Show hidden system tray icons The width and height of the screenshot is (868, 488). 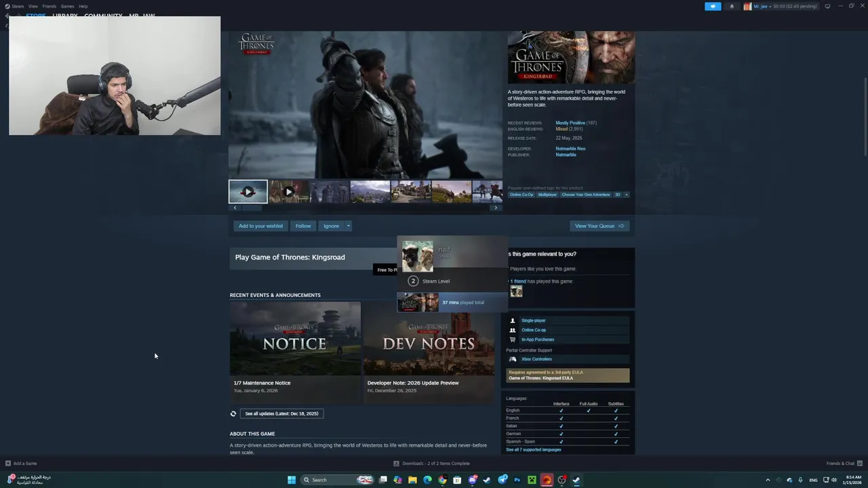768,480
